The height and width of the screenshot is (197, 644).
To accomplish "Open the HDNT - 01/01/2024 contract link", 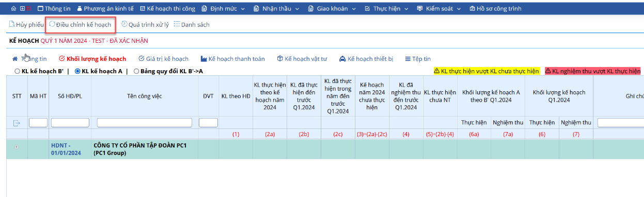I will click(x=66, y=149).
